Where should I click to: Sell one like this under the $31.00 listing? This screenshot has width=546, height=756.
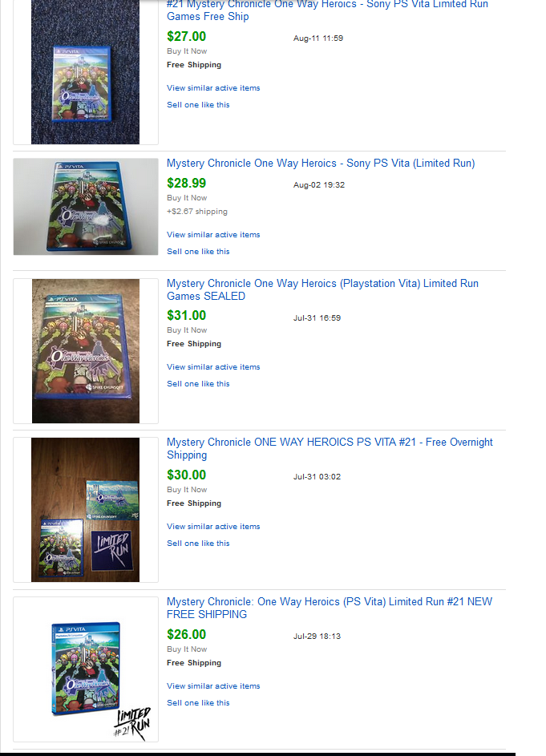coord(198,384)
